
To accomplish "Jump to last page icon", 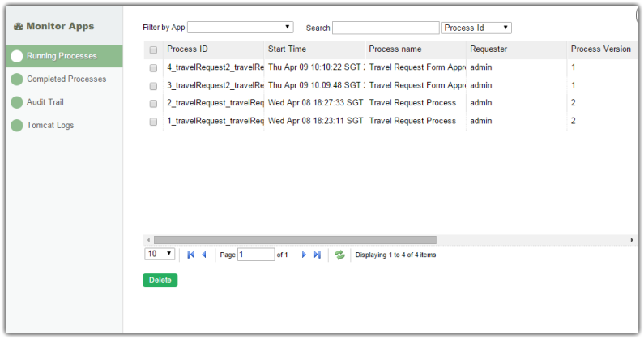I will point(318,255).
